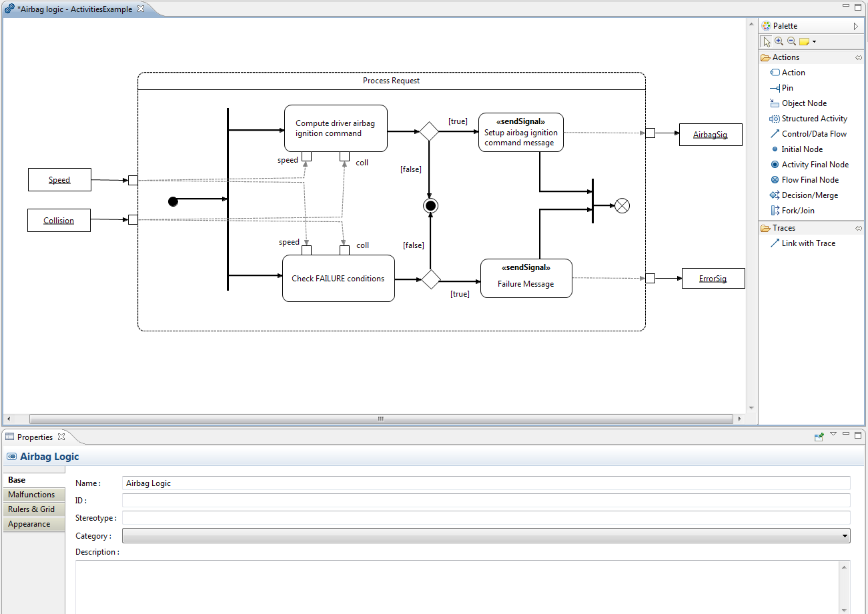The height and width of the screenshot is (614, 868).
Task: Open the note tool dropdown arrow
Action: point(814,42)
